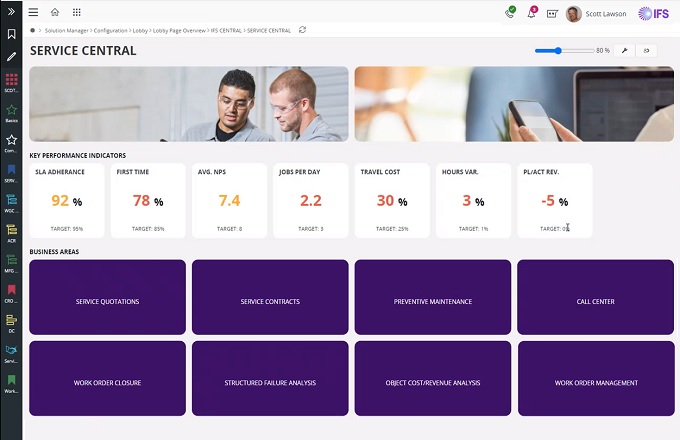Open Structured Failure Analysis tile
The width and height of the screenshot is (680, 440).
pos(270,378)
